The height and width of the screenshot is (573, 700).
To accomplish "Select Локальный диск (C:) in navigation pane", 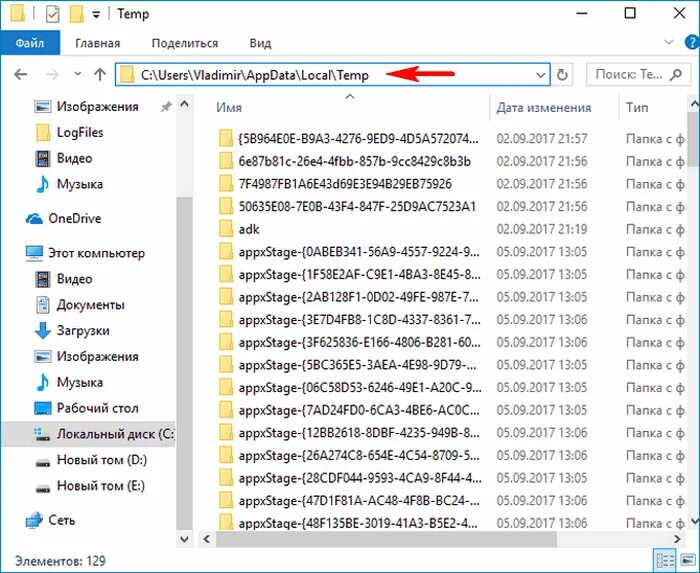I will [88, 434].
